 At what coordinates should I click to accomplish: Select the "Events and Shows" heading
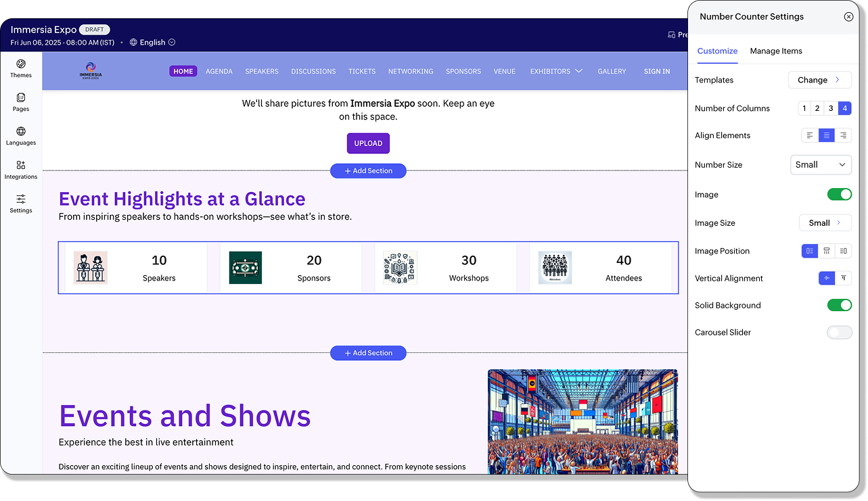pyautogui.click(x=185, y=416)
